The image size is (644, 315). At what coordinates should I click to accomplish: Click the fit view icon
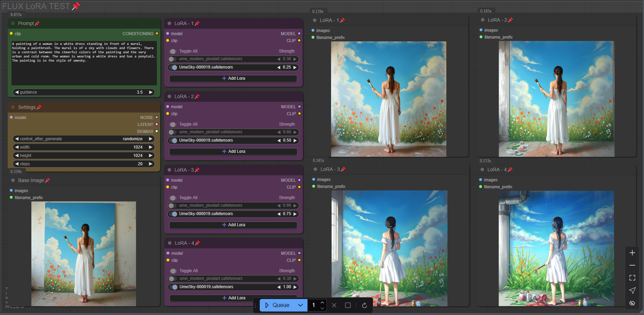632,278
